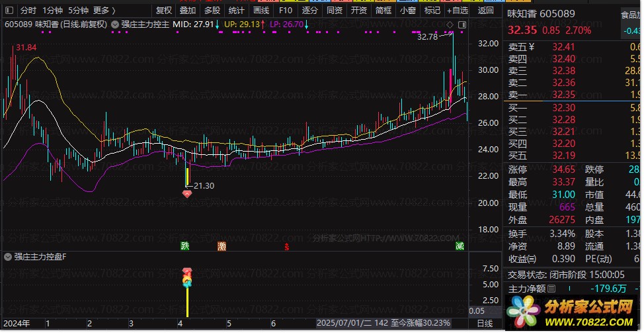Image resolution: width=644 pixels, height=333 pixels.
Task: Click the 涨停 value 34.65
Action: (x=563, y=169)
